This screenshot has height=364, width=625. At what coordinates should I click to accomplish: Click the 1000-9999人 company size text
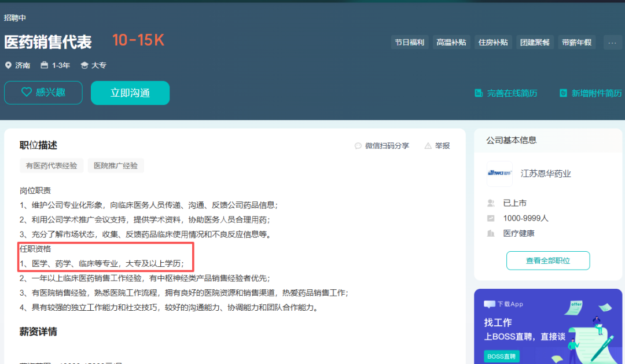click(x=525, y=219)
